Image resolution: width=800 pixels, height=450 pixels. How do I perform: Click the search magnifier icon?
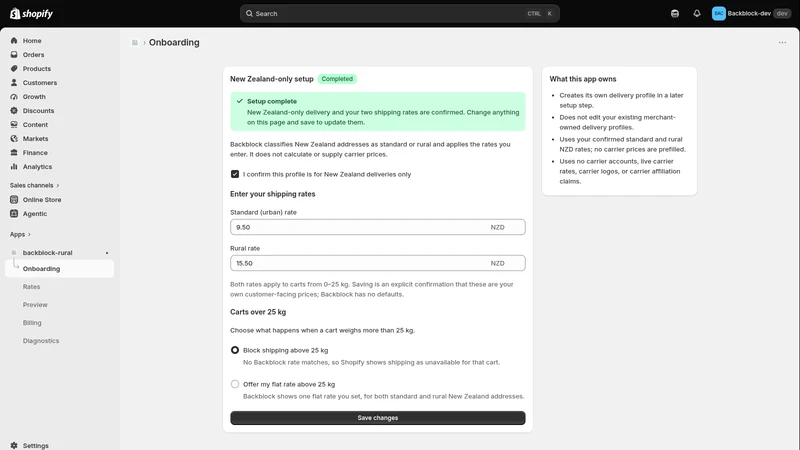point(249,14)
